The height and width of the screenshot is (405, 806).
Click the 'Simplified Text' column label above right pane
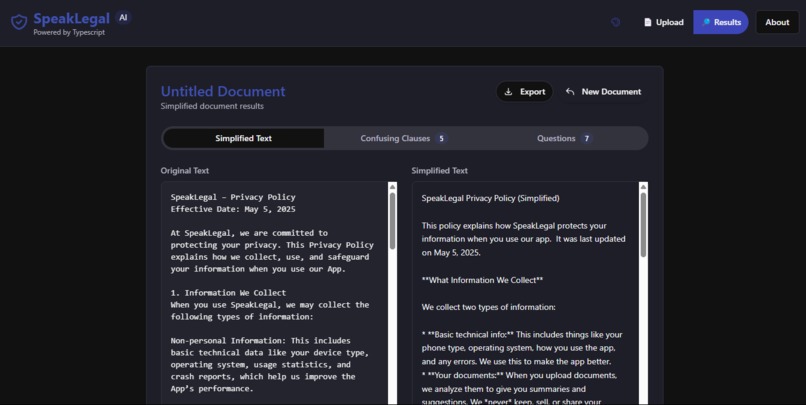(439, 171)
